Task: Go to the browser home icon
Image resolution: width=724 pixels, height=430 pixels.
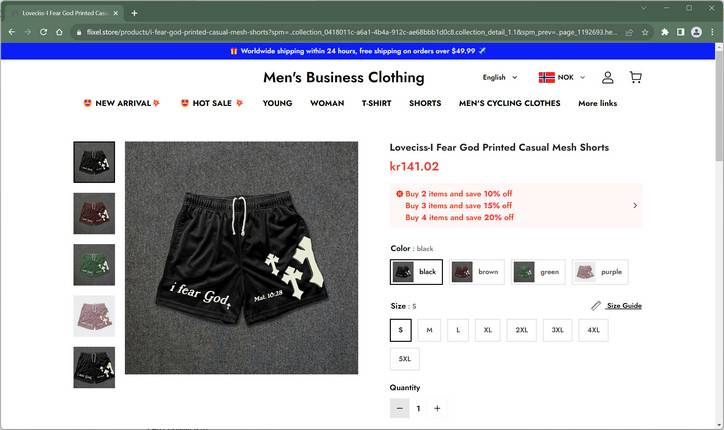Action: (59, 32)
